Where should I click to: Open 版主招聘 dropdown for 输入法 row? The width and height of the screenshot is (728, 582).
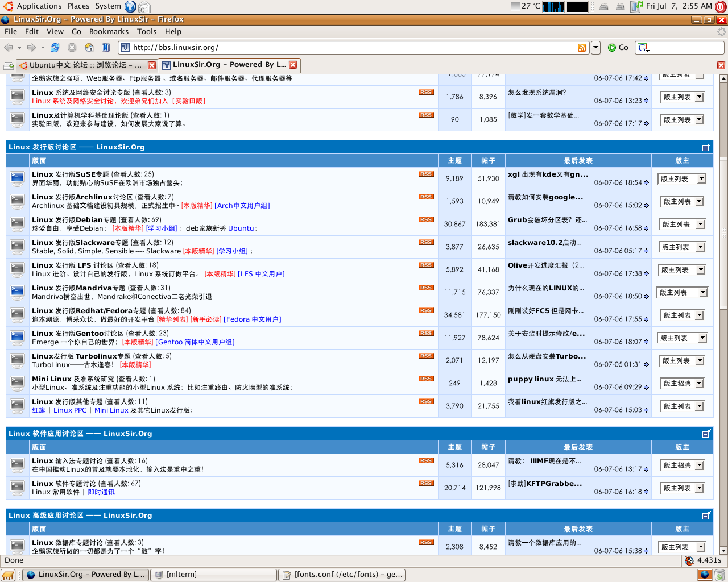[682, 465]
